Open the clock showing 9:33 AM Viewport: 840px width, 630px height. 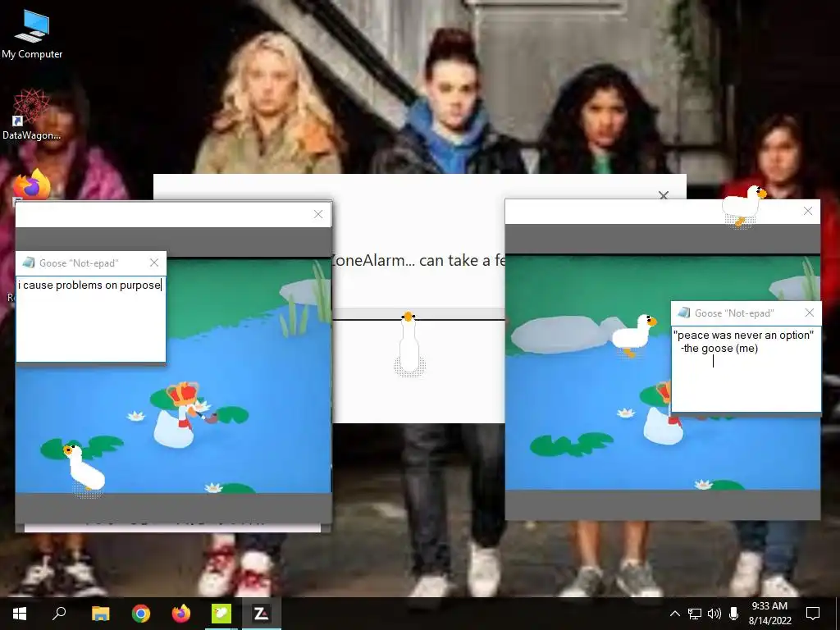point(769,614)
